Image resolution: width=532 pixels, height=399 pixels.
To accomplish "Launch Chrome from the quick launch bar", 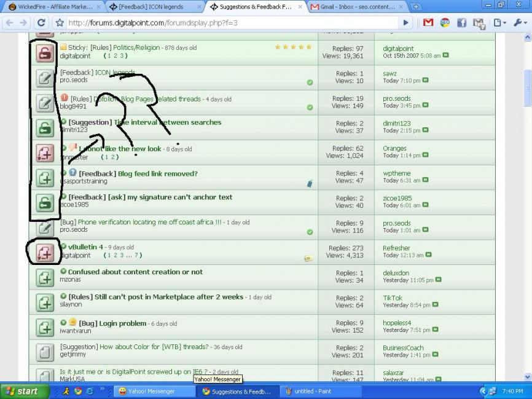I will 78,392.
